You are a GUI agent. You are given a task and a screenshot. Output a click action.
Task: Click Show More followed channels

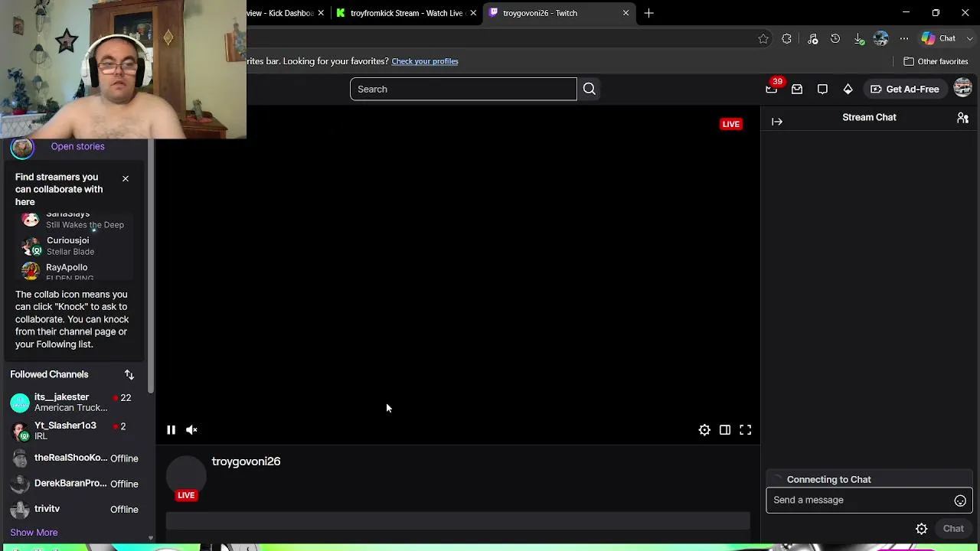(34, 533)
